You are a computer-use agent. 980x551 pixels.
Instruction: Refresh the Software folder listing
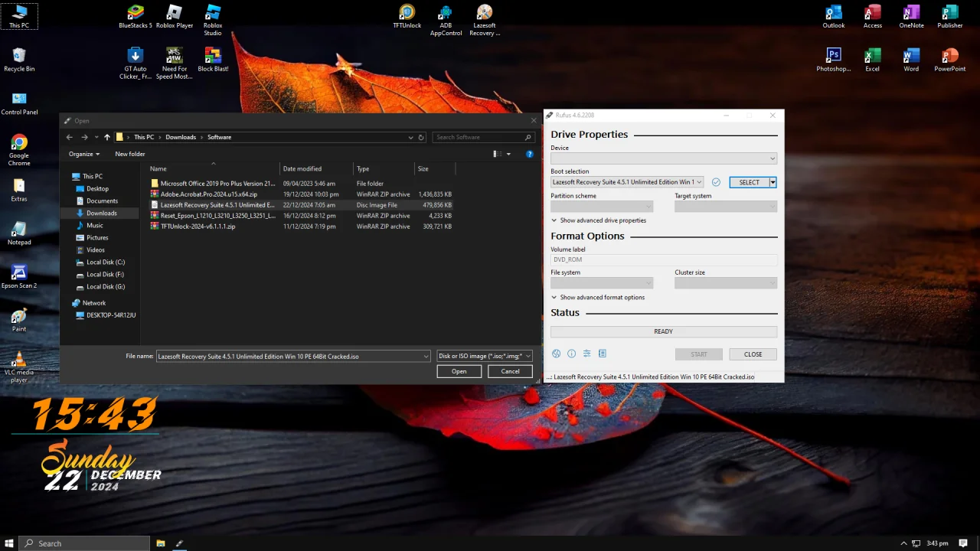[x=421, y=137]
